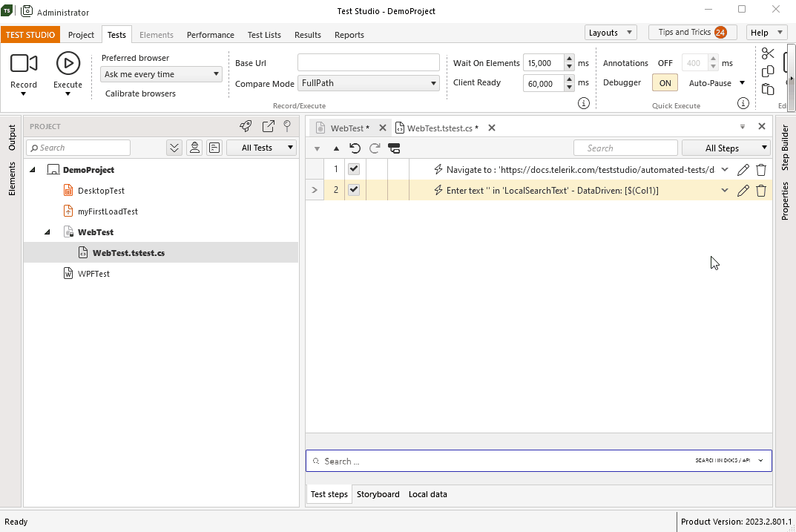This screenshot has height=532, width=796.
Task: Uncheck step 2 enabled checkbox
Action: 354,189
